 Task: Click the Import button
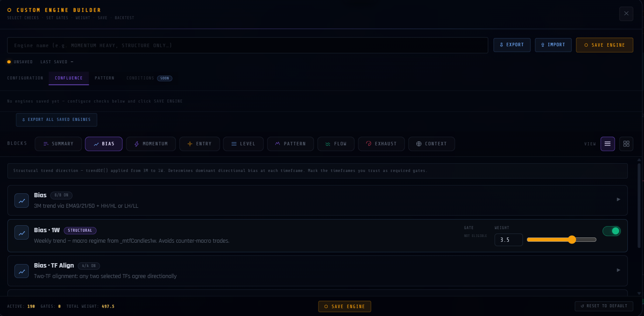point(553,45)
